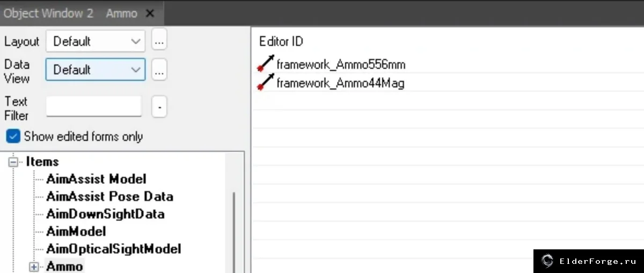Select AimAssist Model in the tree

[x=96, y=179]
